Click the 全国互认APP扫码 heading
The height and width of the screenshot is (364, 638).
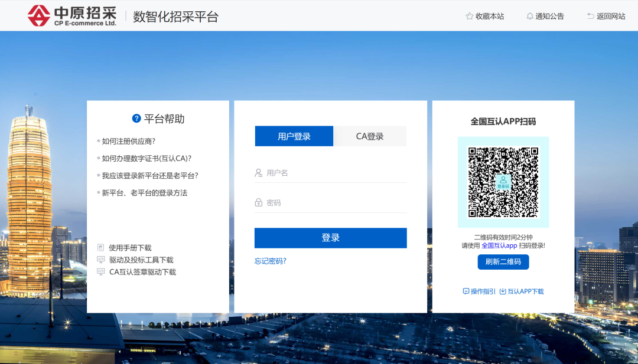click(x=503, y=121)
